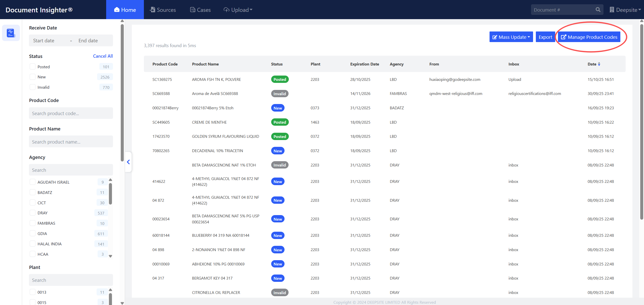Viewport: 644px width, 305px height.
Task: Check the Posted status checkbox
Action: 32,67
